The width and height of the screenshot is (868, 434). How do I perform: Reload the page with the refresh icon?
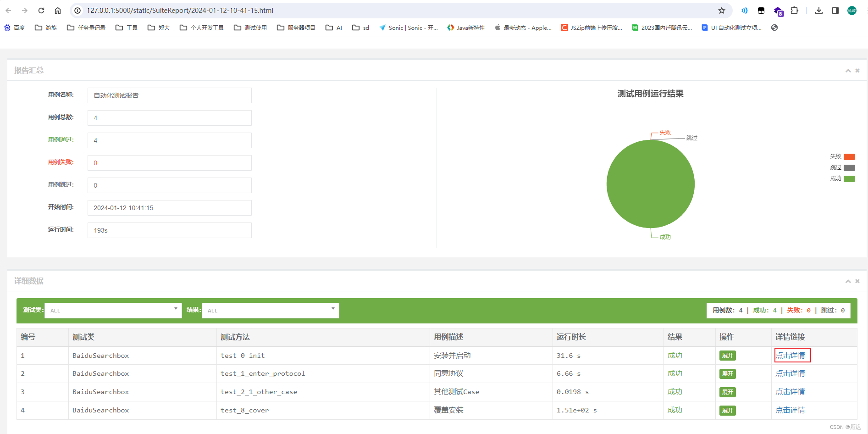tap(41, 11)
